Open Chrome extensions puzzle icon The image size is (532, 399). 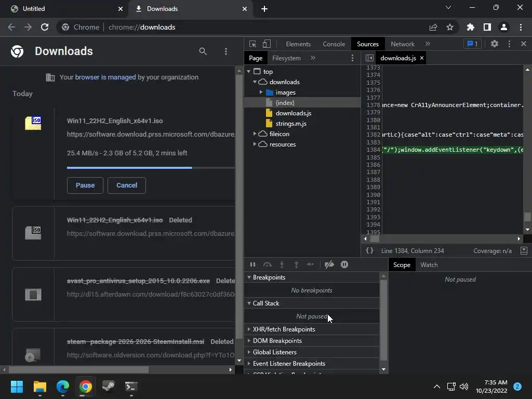(x=470, y=27)
